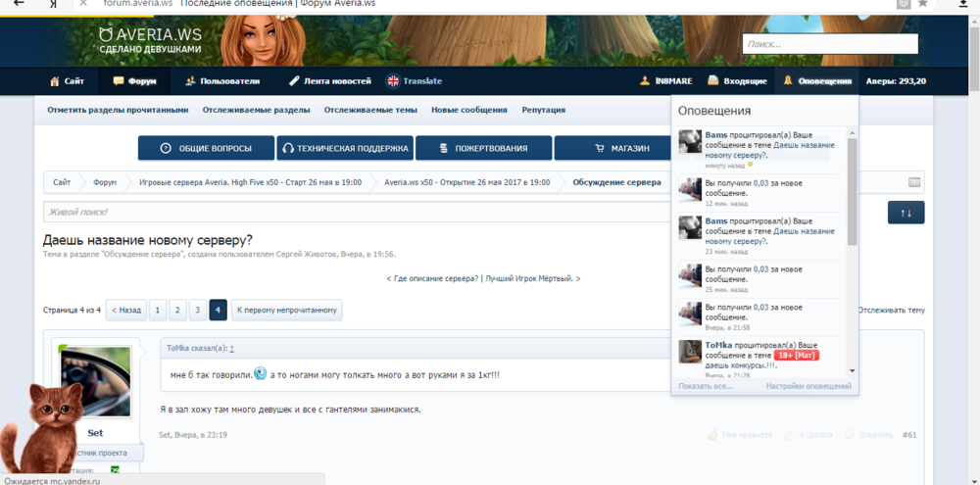Open Пользователи in the navigation bar
The width and height of the screenshot is (980, 485).
coord(222,81)
